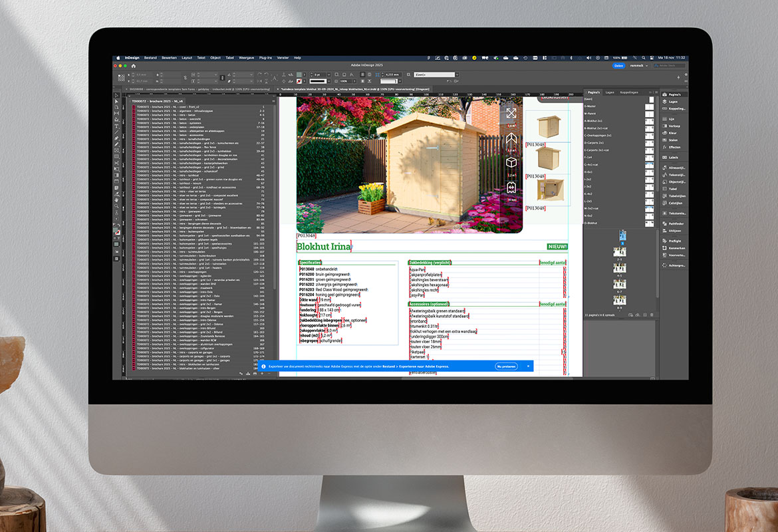The height and width of the screenshot is (532, 778).
Task: Select the Pencil tool in the toolbox
Action: pyautogui.click(x=116, y=144)
